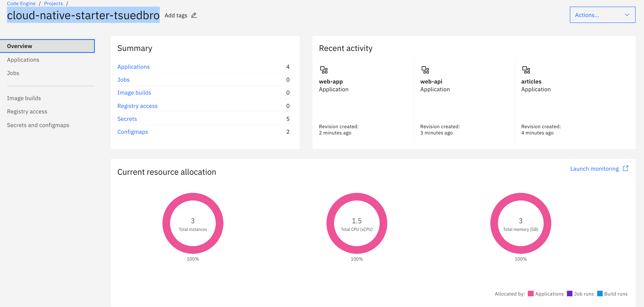Go to Image builds in sidebar

[x=24, y=98]
